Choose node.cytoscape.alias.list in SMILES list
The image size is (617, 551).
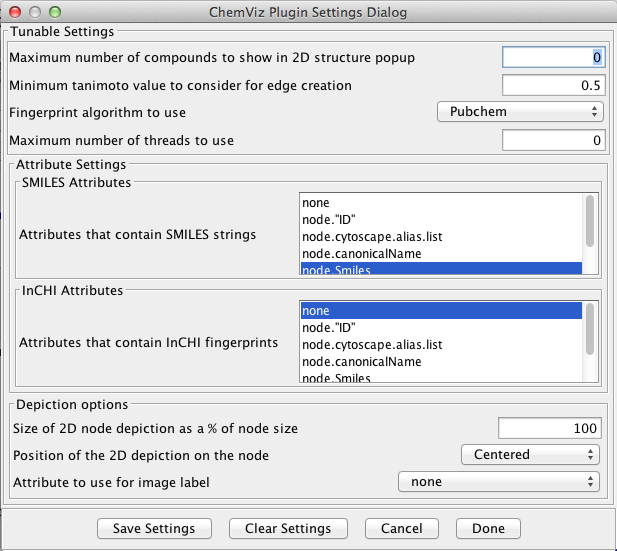pyautogui.click(x=440, y=237)
